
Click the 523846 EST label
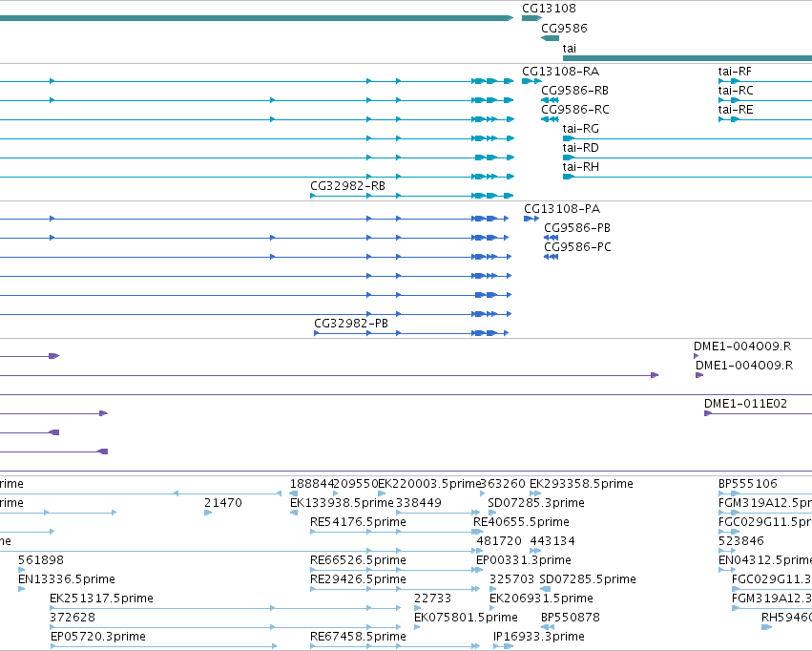point(741,542)
